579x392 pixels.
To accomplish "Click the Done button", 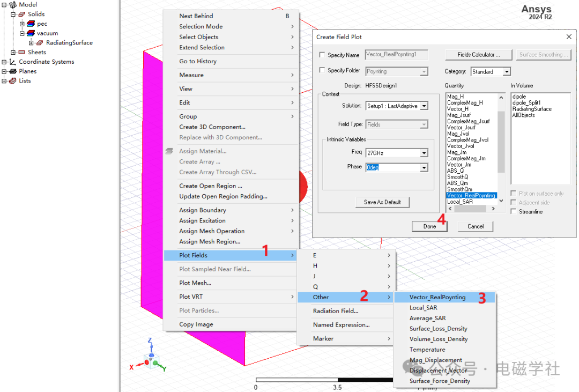I will pyautogui.click(x=429, y=226).
